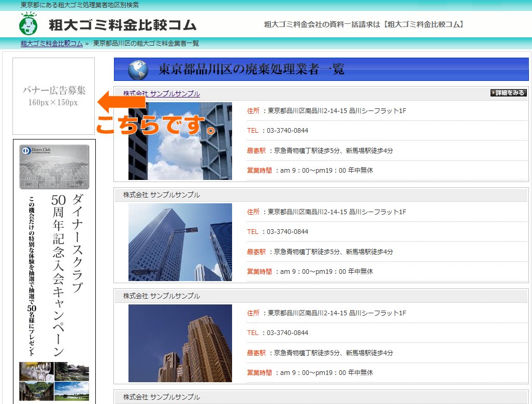Click the third listing's 住所 address line

pos(326,313)
